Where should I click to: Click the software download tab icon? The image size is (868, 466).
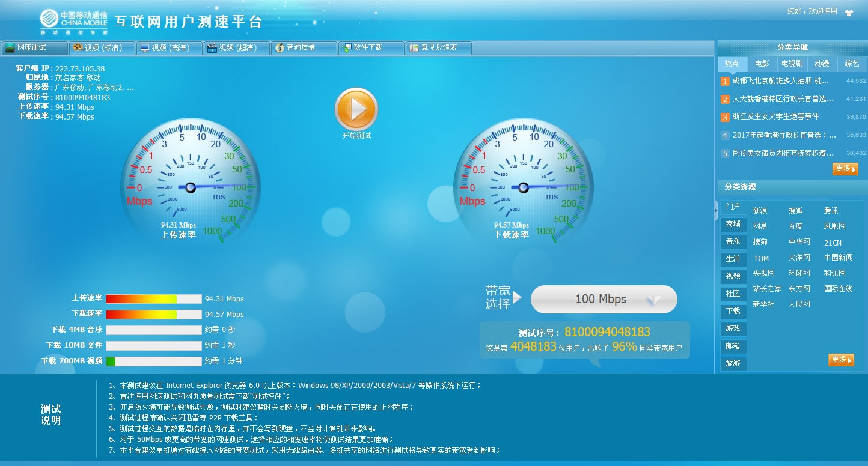(346, 48)
